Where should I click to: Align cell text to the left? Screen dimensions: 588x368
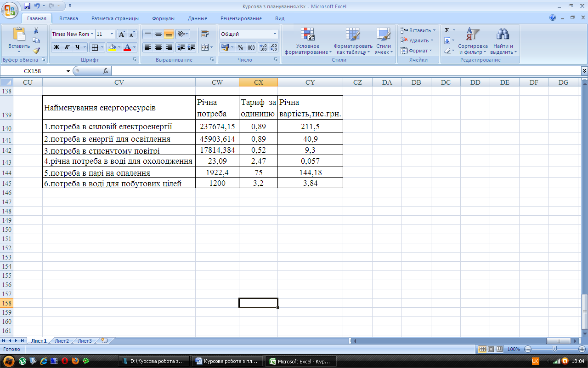147,47
